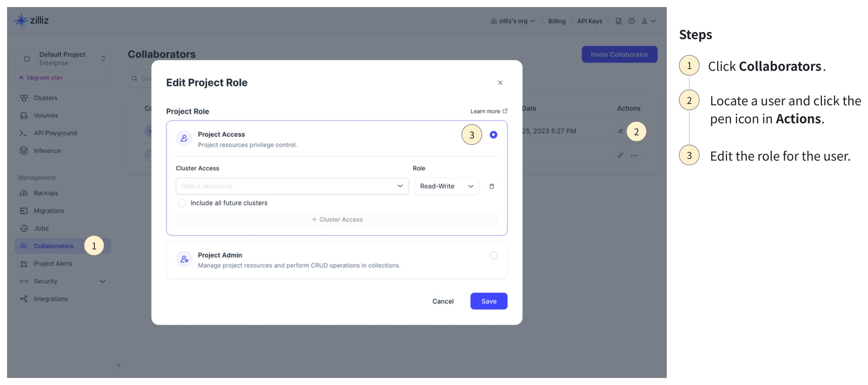Click the link icon in the Actions column
Image resolution: width=868 pixels, height=385 pixels.
620,155
